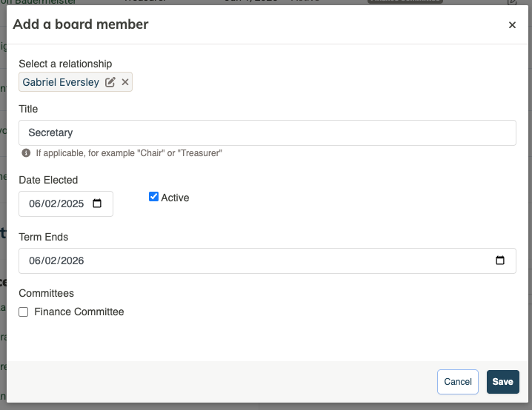532x410 pixels.
Task: Check the Finance Committee checkbox
Action: coord(24,312)
